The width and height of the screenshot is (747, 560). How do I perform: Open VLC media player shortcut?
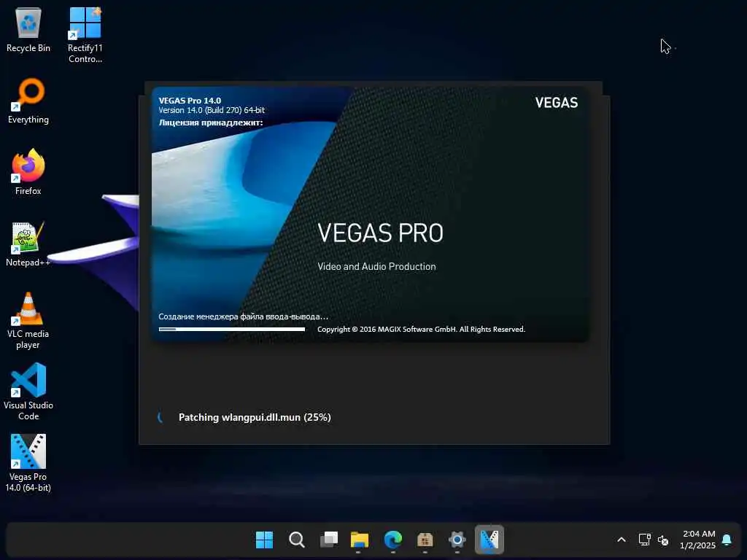click(28, 321)
